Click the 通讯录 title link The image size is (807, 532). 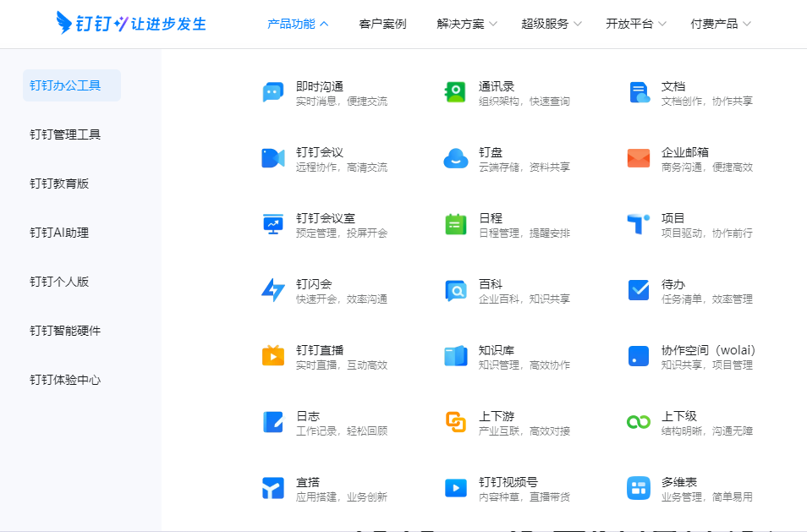coord(497,86)
